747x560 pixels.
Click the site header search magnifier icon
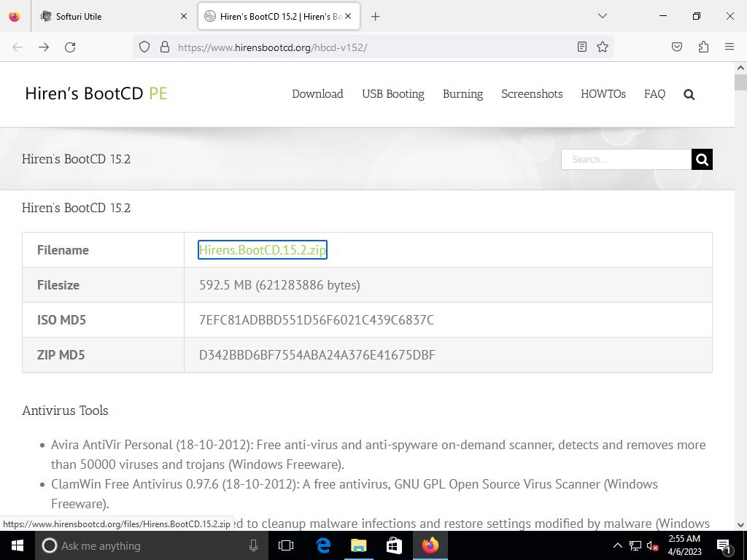[x=689, y=94]
